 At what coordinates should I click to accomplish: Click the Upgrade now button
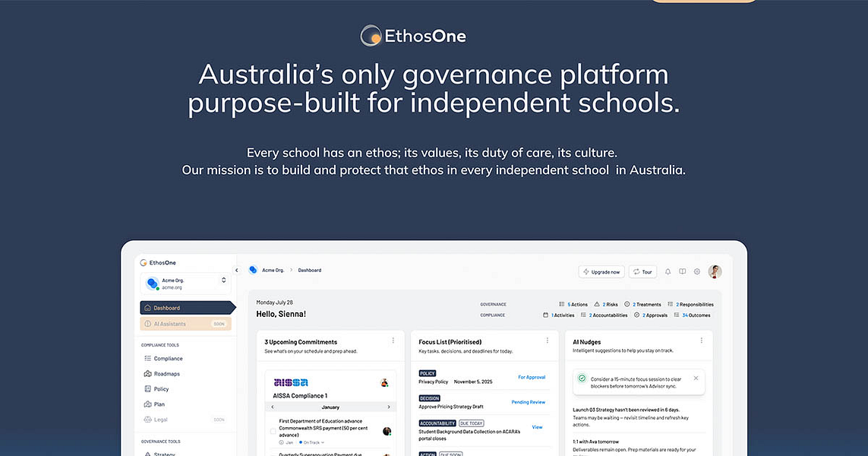click(x=601, y=271)
